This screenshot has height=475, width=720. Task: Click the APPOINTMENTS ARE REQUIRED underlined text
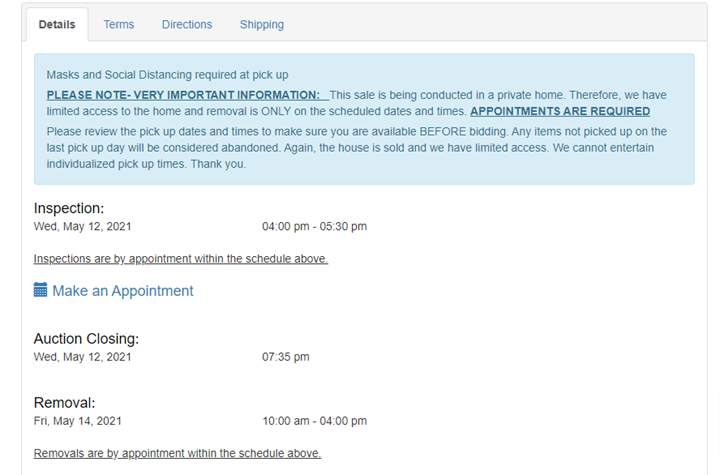tap(560, 111)
